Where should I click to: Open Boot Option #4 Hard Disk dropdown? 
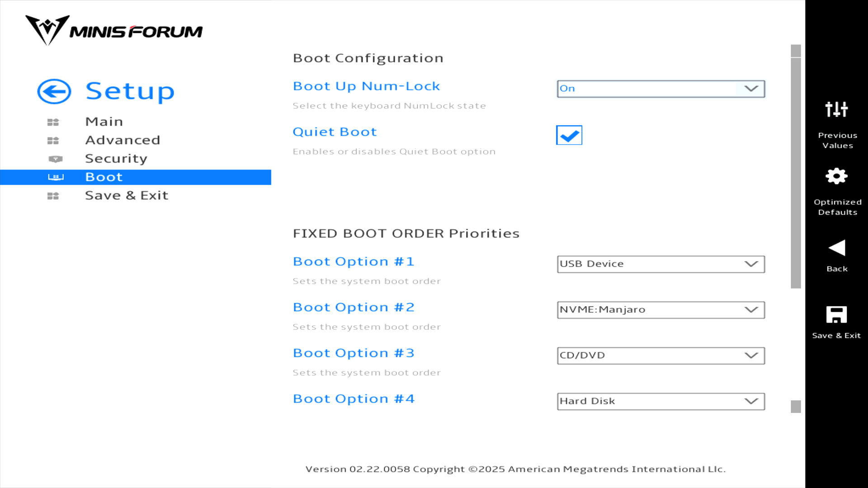660,401
